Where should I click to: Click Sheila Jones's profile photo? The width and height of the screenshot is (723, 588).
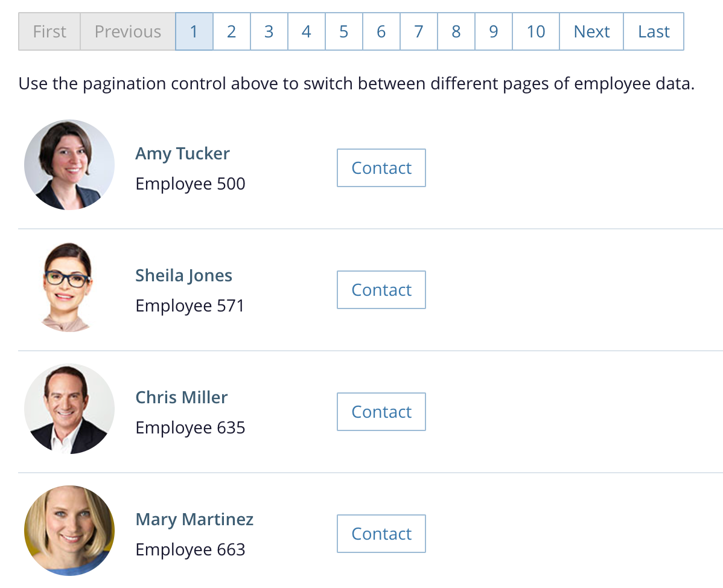pyautogui.click(x=68, y=287)
